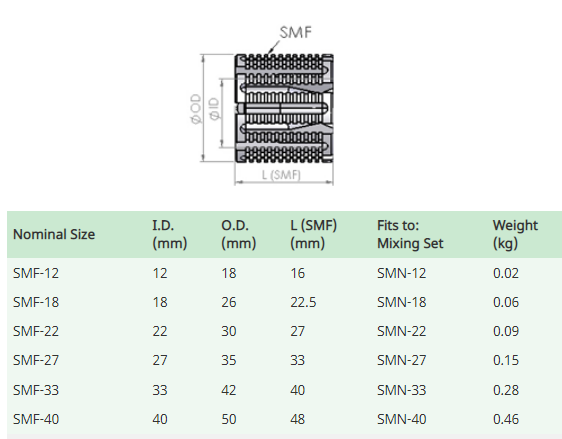Select the SMF-18 row name
This screenshot has width=562, height=439.
click(36, 302)
